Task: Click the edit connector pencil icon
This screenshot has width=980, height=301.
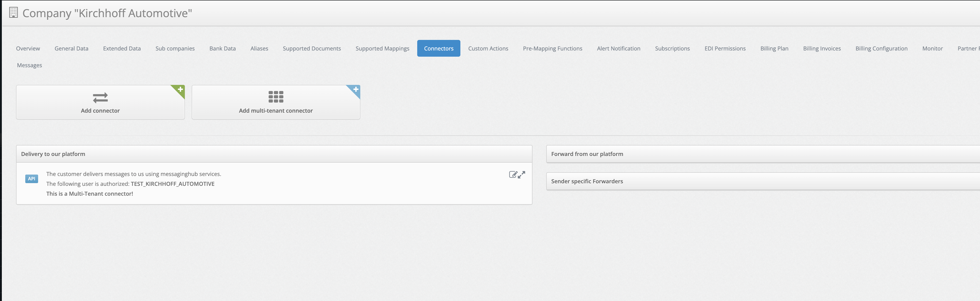Action: [513, 174]
